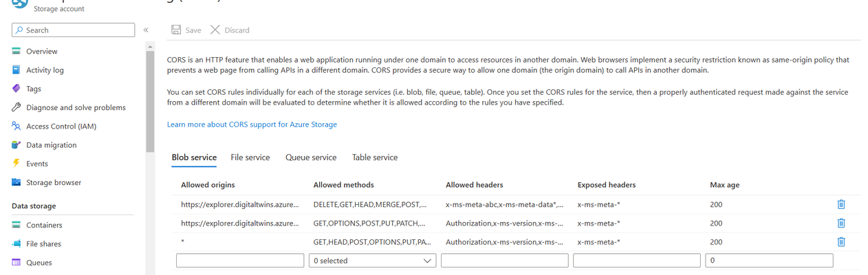Screen dimensions: 868x275
Task: Click the Overview sidebar icon
Action: (x=17, y=52)
